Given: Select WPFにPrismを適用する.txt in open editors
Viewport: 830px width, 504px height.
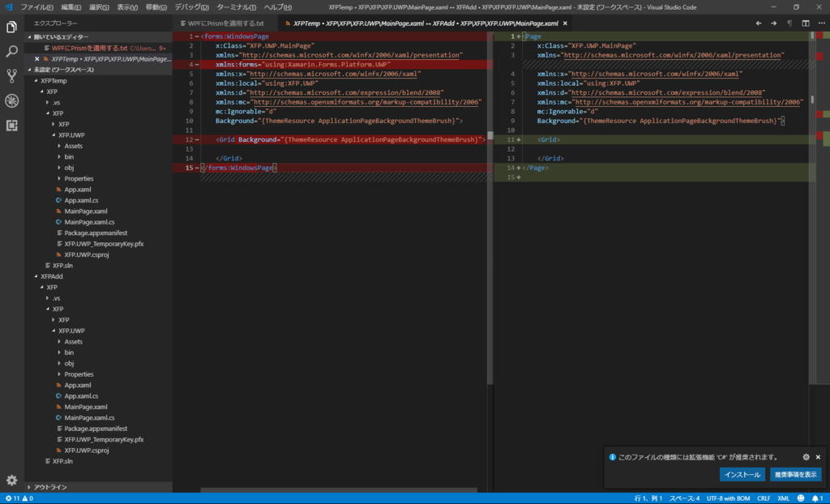Looking at the screenshot, I should click(x=99, y=48).
